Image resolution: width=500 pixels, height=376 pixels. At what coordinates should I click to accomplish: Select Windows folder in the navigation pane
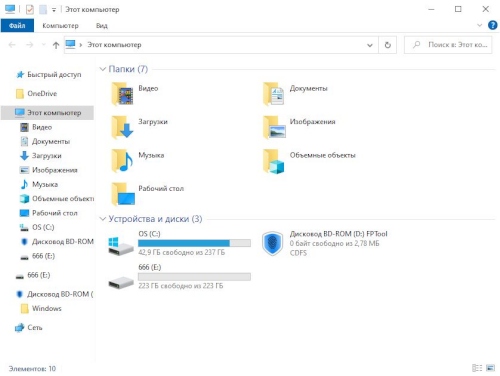coord(47,309)
